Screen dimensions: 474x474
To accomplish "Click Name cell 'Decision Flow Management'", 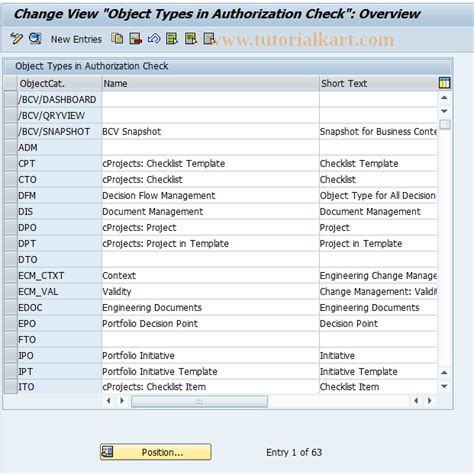I will point(210,195).
